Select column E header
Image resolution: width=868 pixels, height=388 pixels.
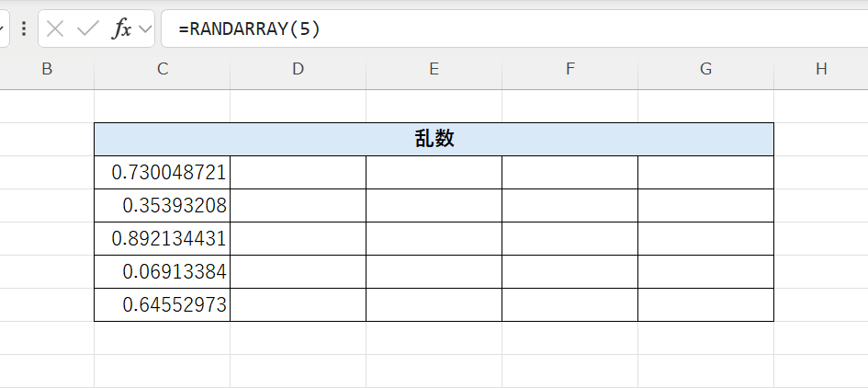[x=434, y=69]
